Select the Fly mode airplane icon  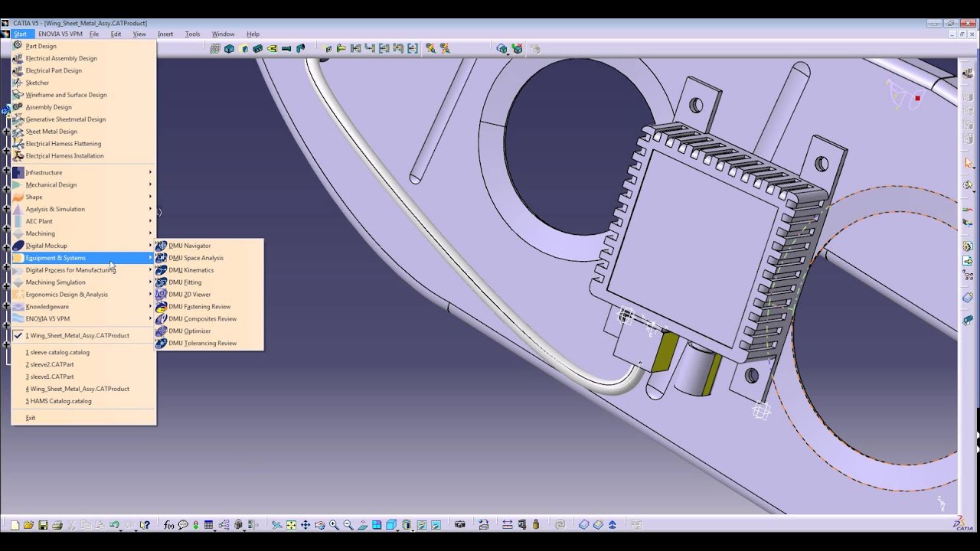(x=276, y=525)
